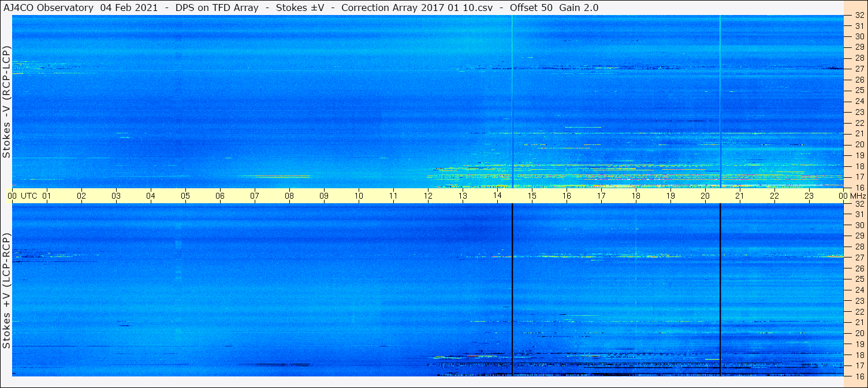Click the 32 MHz label in Stokes +V panel
This screenshot has width=868, height=388.
(x=859, y=204)
